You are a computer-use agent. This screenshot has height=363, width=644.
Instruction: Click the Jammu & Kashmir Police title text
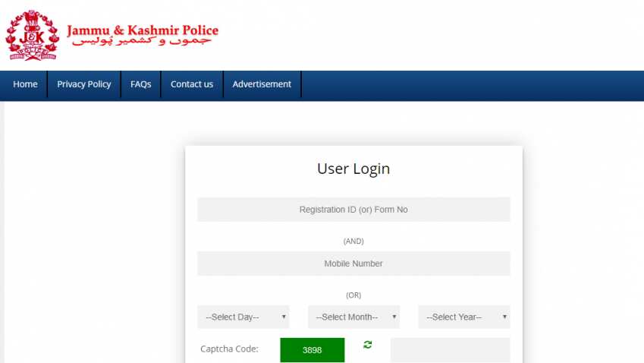[143, 30]
